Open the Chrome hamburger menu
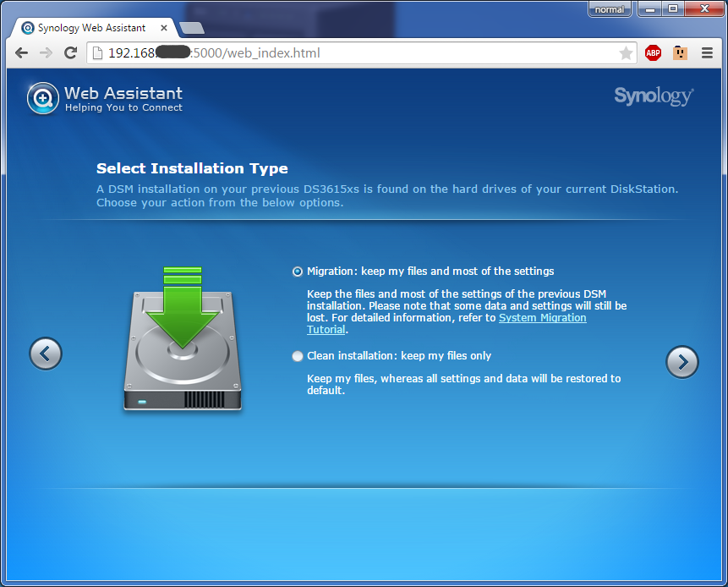The image size is (728, 587). point(707,53)
